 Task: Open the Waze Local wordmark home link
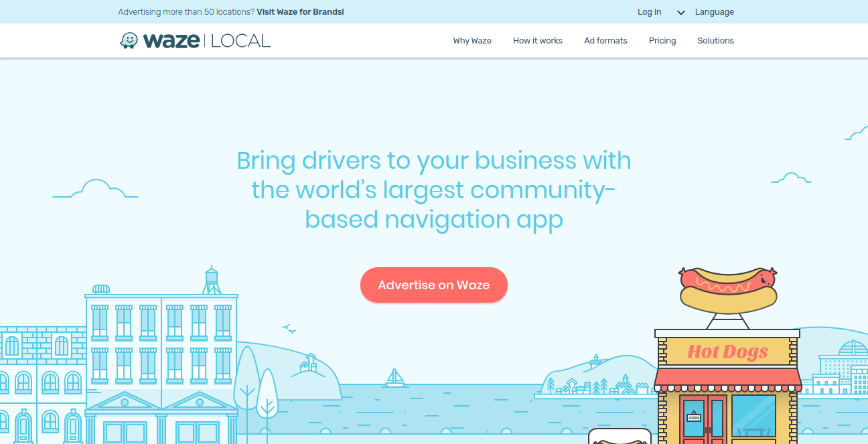click(207, 41)
